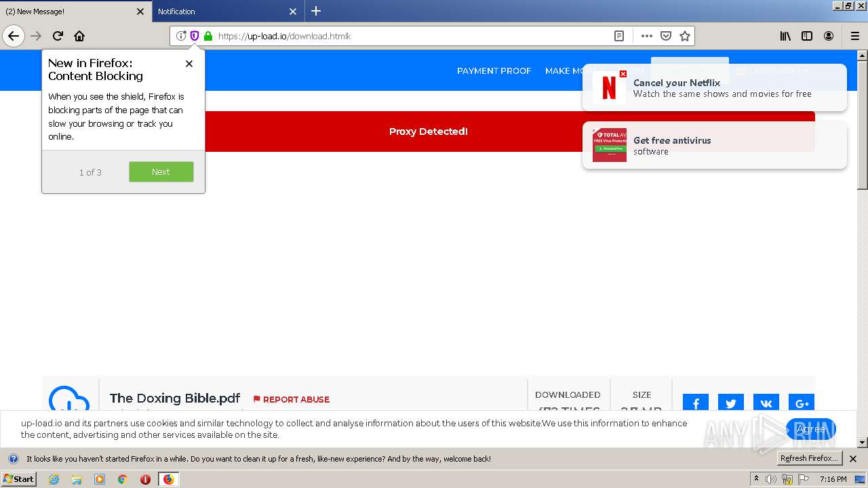This screenshot has width=868, height=488.
Task: Switch to the Notification tab
Action: pyautogui.click(x=227, y=12)
